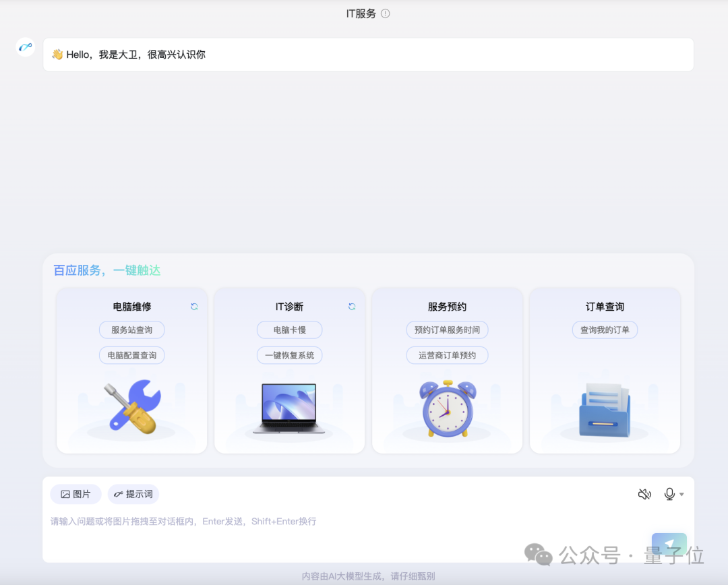Click 预约订单服务时间 button
This screenshot has width=728, height=585.
click(447, 330)
